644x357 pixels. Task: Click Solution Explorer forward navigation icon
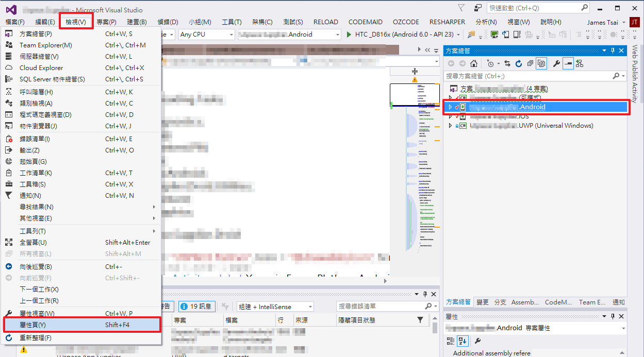click(462, 63)
